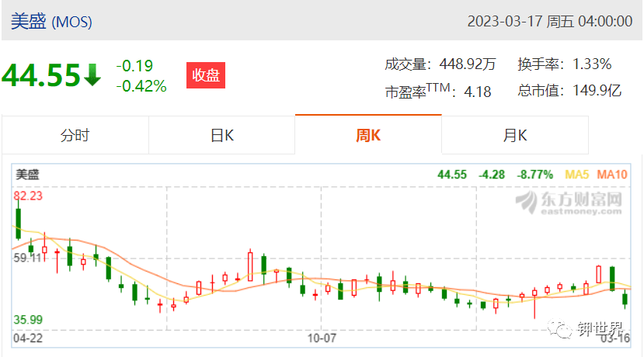This screenshot has width=644, height=357.
Task: Open the 美盛 (MOS) stock title link
Action: [x=51, y=21]
